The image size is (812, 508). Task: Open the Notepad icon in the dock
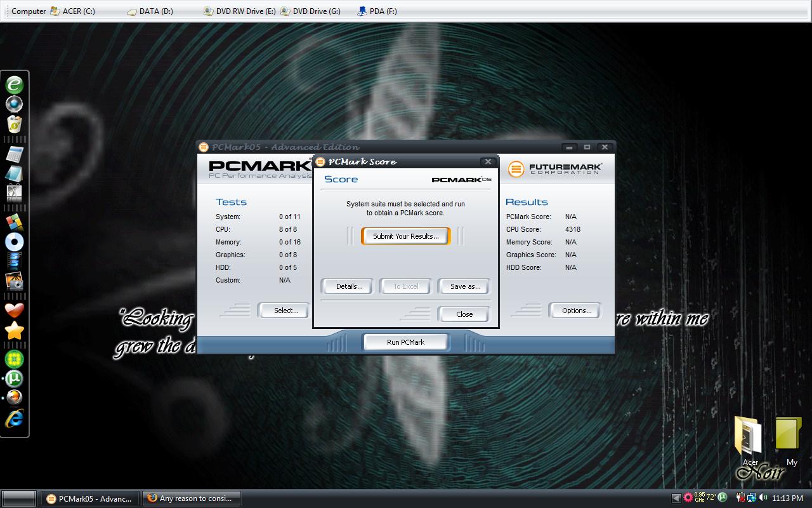point(14,173)
